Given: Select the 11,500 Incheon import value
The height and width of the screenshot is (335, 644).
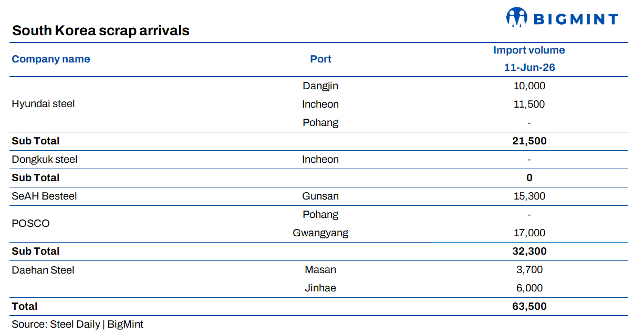Looking at the screenshot, I should (529, 104).
